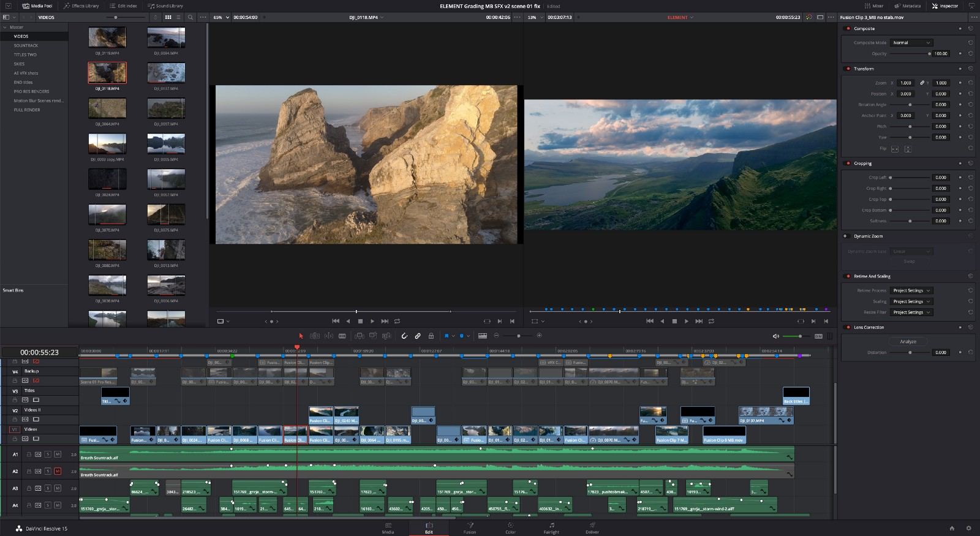
Task: Flip the clip horizontally in the Inspector
Action: pos(894,149)
